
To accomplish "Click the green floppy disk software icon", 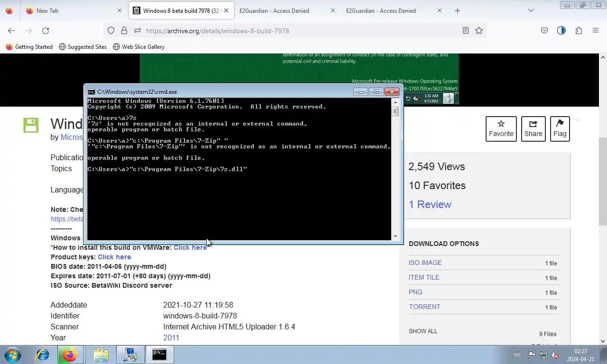I will tap(31, 125).
